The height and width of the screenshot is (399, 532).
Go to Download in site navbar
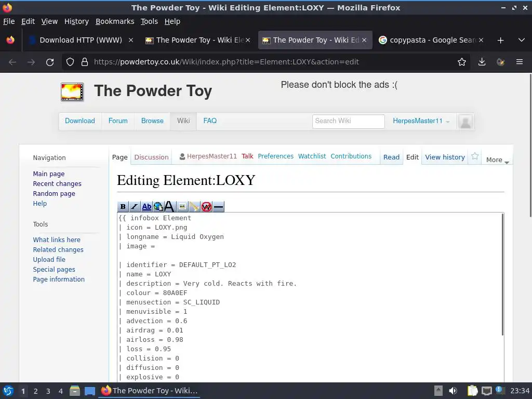click(x=79, y=121)
